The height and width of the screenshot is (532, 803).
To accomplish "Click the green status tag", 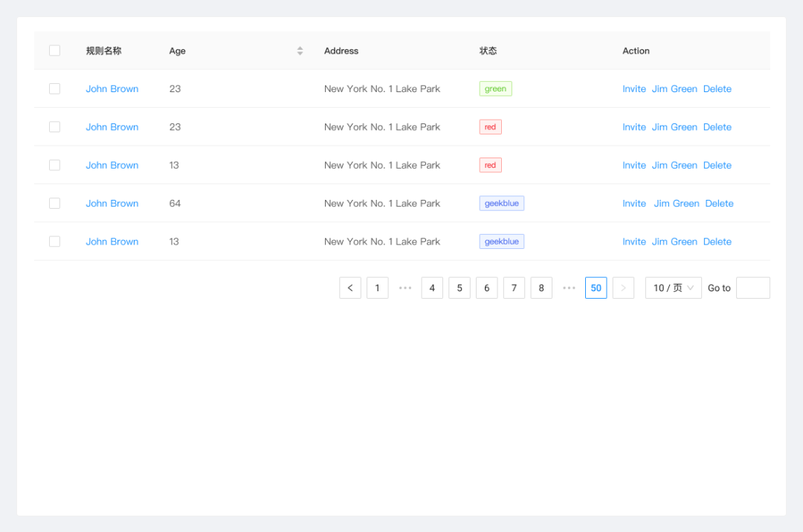I will (495, 89).
